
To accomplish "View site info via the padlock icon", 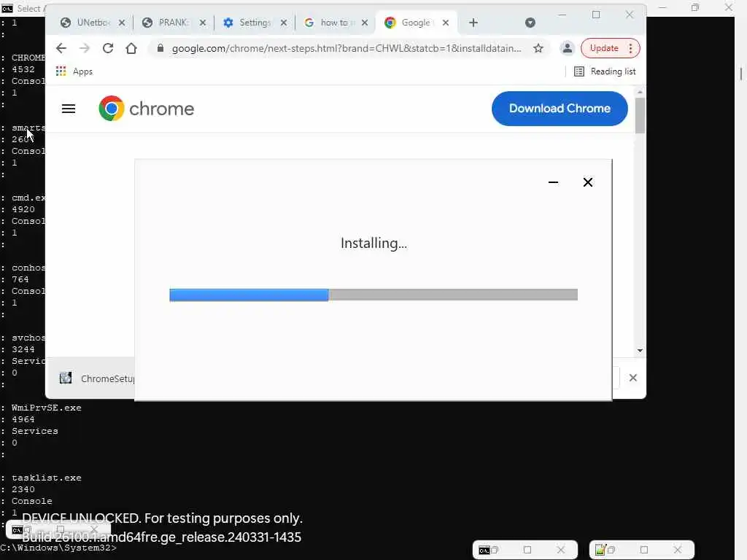I will pyautogui.click(x=160, y=48).
